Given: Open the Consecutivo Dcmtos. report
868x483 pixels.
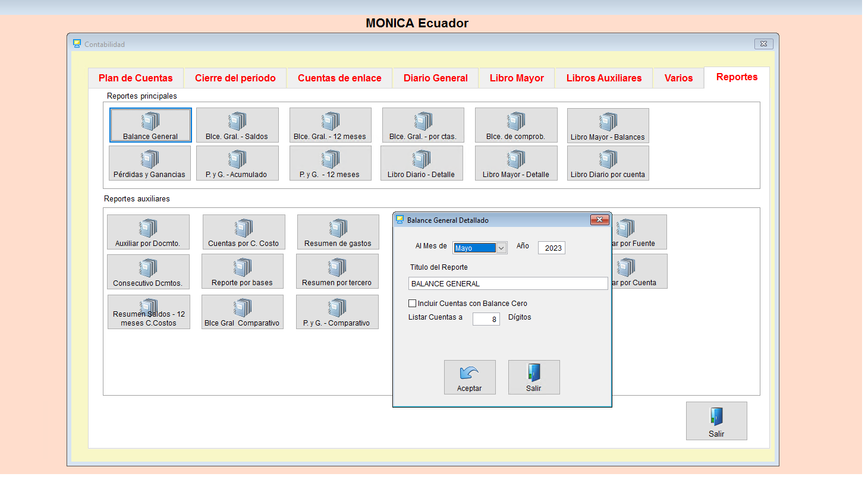Looking at the screenshot, I should pyautogui.click(x=148, y=272).
